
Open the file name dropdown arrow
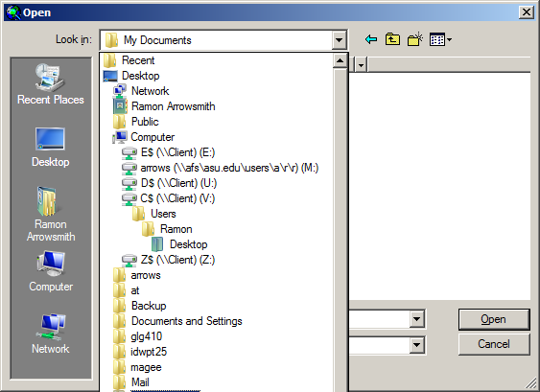[416, 319]
